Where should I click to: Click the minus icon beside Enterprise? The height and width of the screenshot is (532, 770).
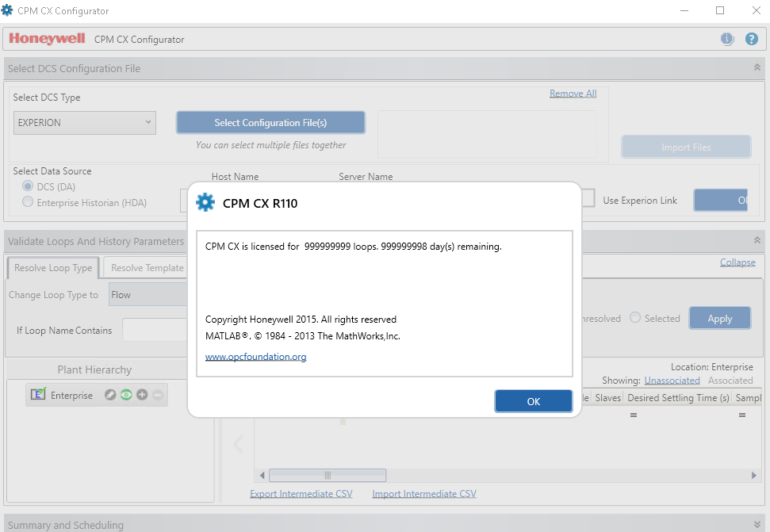click(158, 395)
